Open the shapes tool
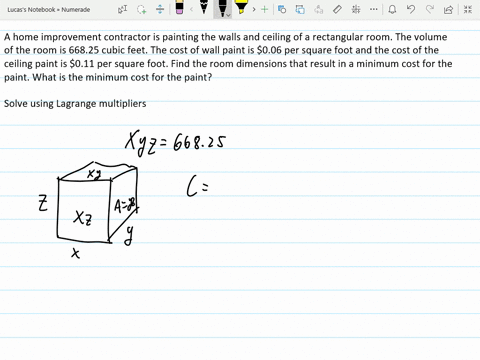This screenshot has height=360, width=480. [282, 9]
